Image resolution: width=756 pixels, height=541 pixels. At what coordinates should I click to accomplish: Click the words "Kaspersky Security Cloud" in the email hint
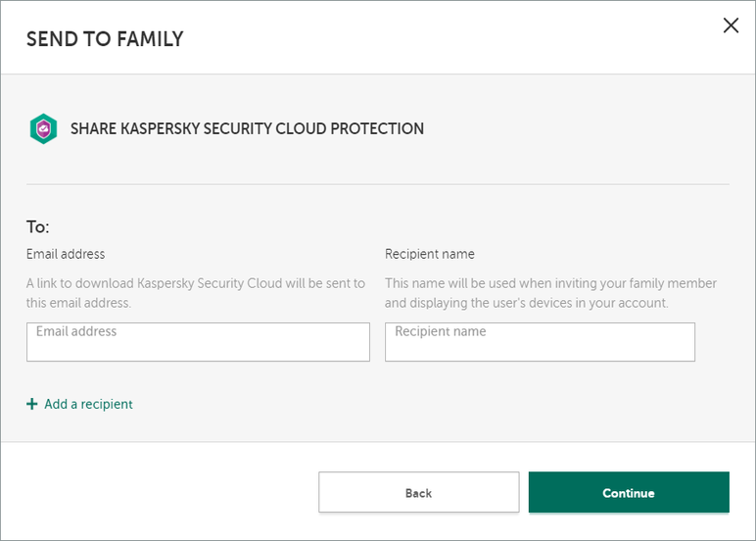pyautogui.click(x=212, y=283)
